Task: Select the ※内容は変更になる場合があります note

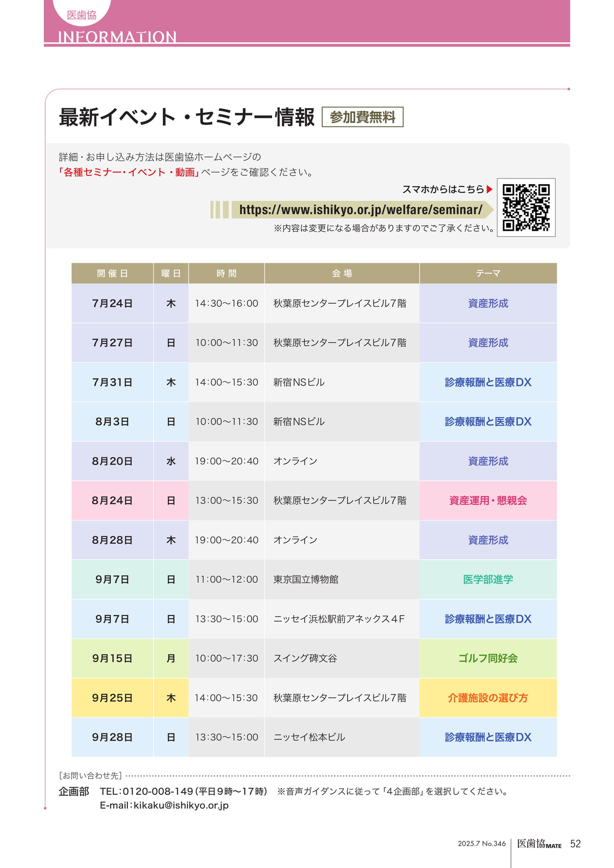Action: pyautogui.click(x=384, y=228)
